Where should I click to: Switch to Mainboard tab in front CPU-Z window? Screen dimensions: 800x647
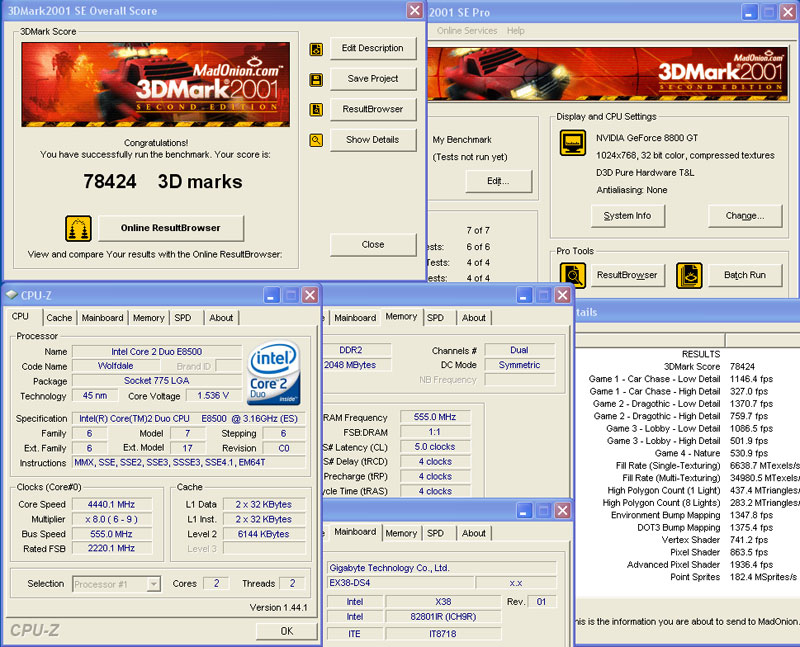click(x=103, y=318)
